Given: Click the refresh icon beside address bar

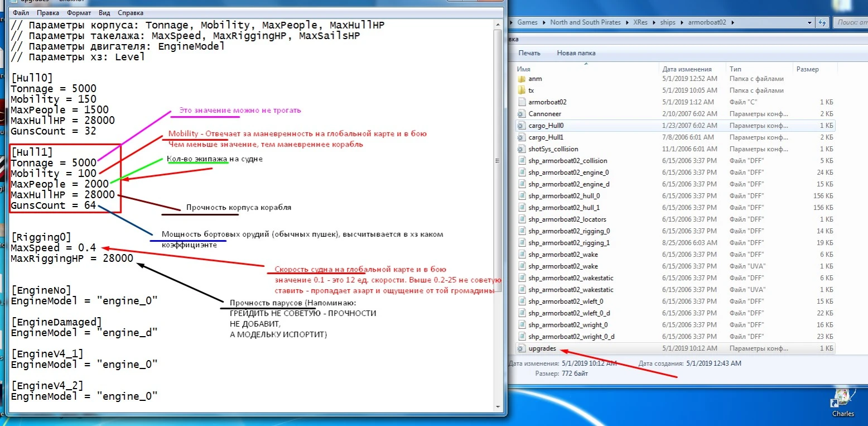Looking at the screenshot, I should [x=822, y=22].
